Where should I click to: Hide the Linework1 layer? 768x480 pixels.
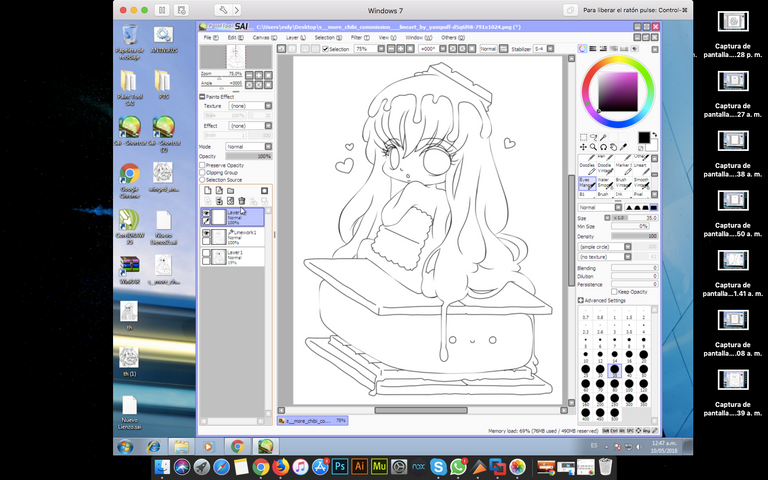(207, 233)
